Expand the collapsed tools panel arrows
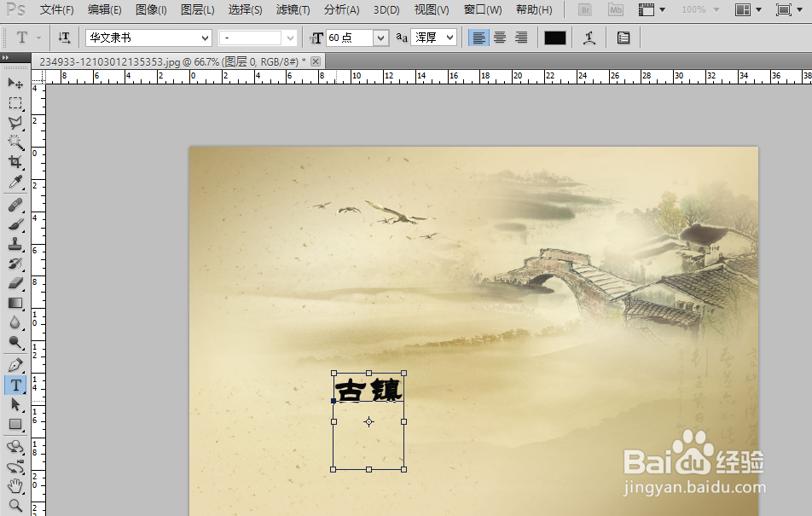This screenshot has width=812, height=516. 5,57
